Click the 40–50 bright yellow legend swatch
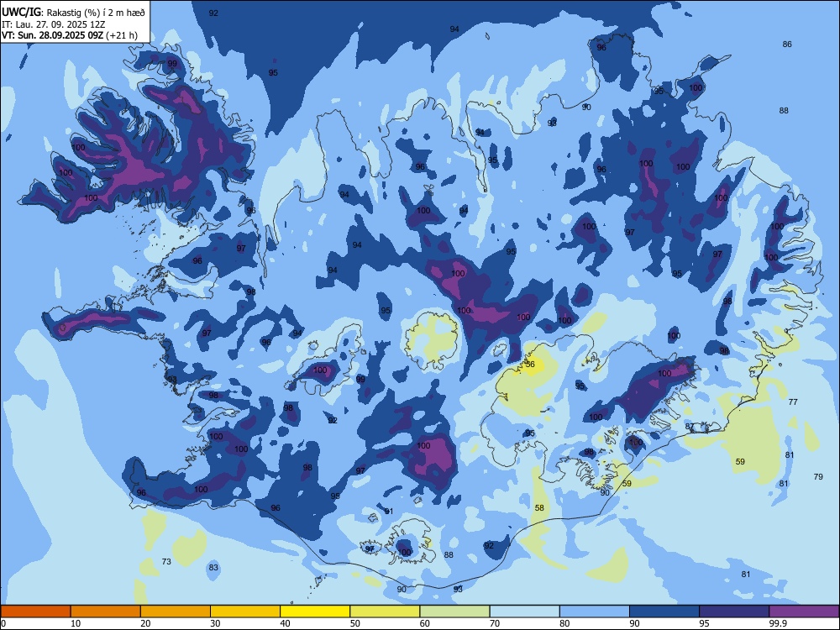The width and height of the screenshot is (840, 630). coord(315,612)
